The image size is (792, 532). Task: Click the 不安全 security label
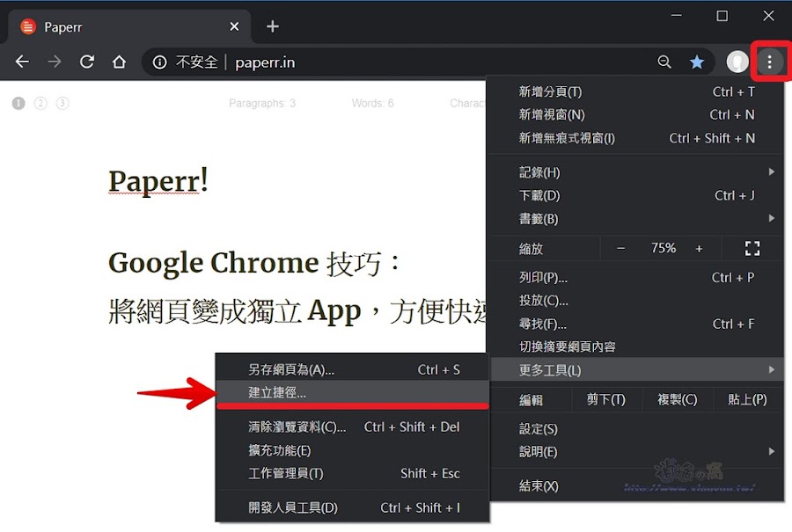click(x=196, y=62)
